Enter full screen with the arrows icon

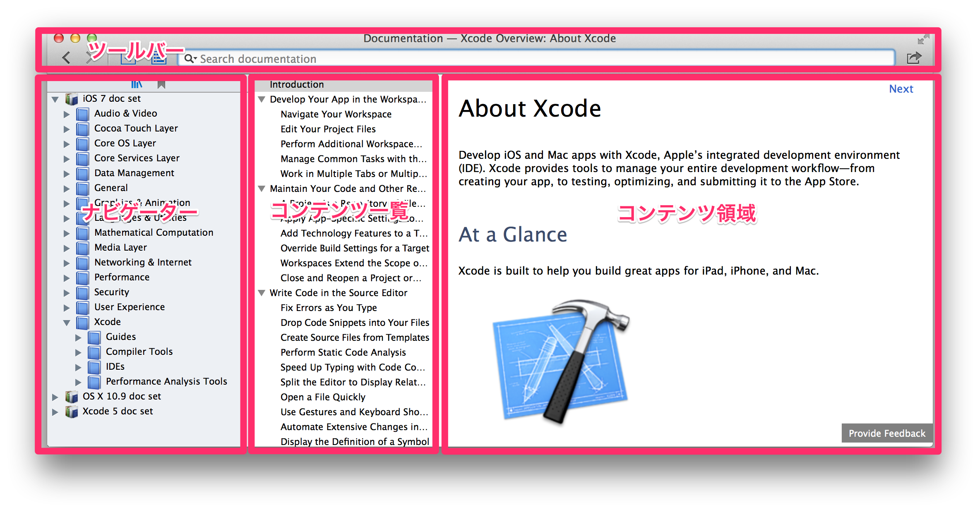(x=923, y=39)
